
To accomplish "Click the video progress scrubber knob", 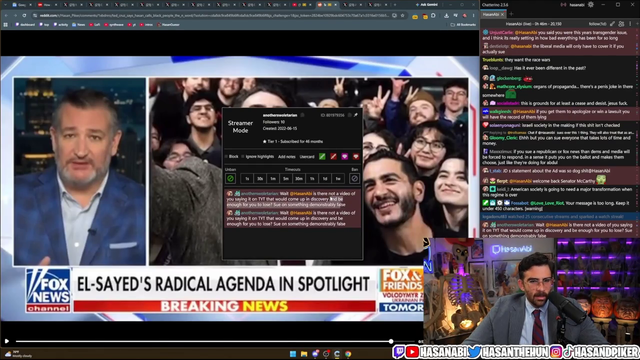I will point(391,341).
